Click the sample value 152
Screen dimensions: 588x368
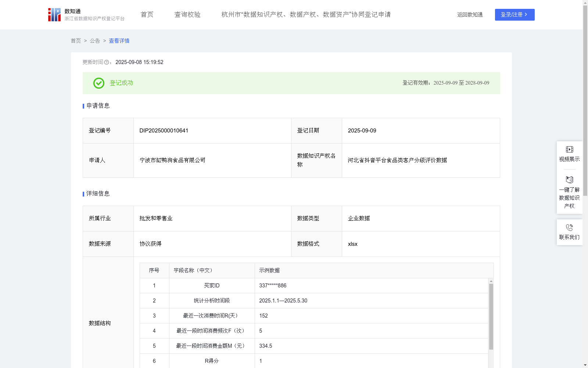(263, 316)
